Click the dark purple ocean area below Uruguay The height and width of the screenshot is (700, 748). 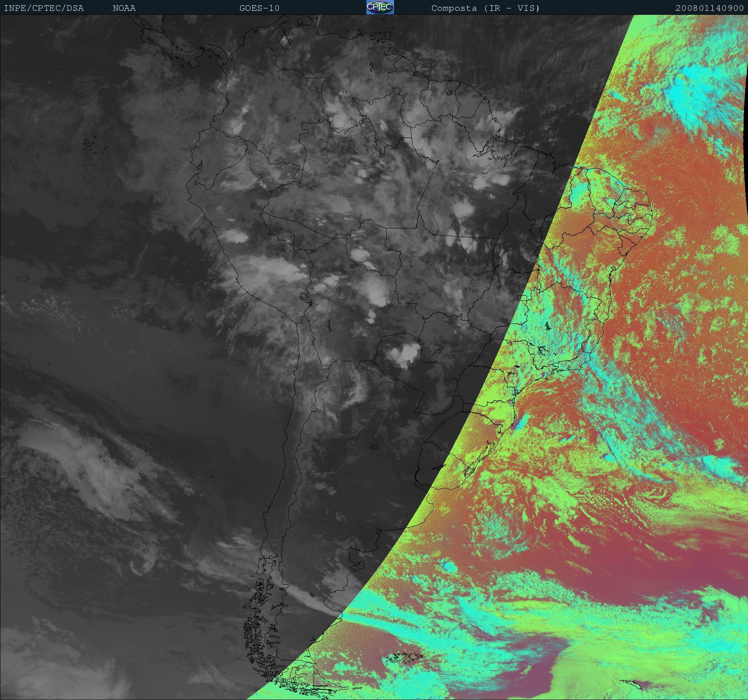[600, 568]
